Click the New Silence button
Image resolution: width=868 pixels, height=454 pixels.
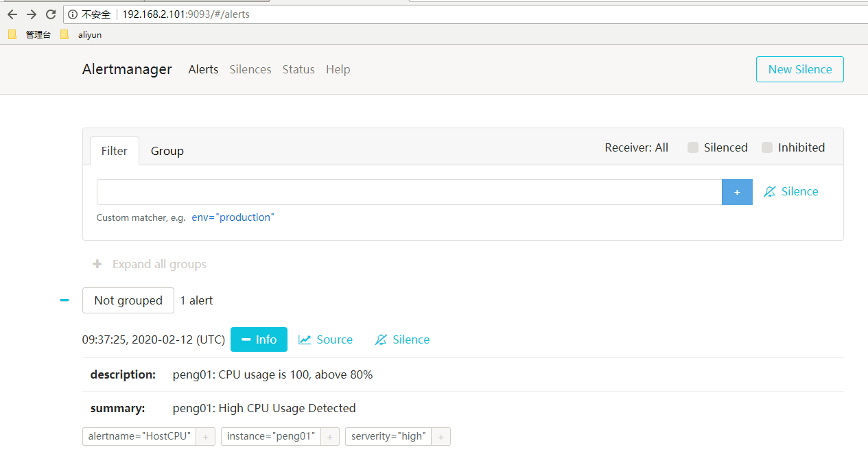click(799, 69)
